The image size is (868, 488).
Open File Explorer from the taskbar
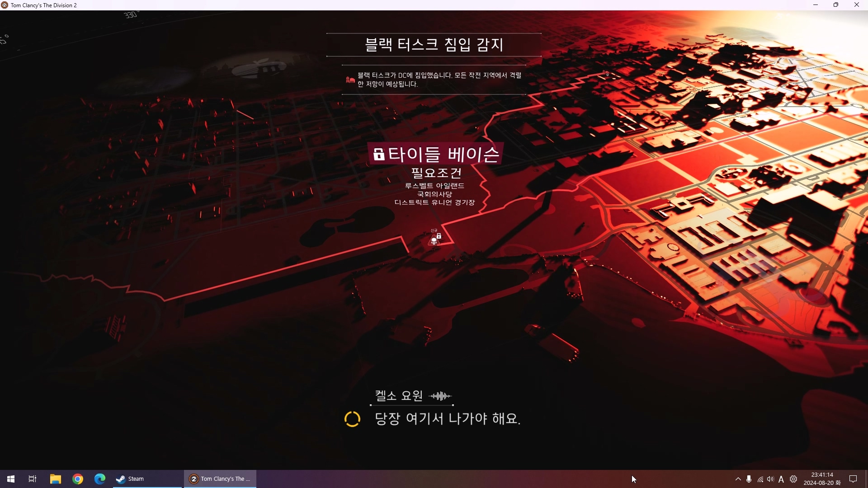[x=56, y=479]
